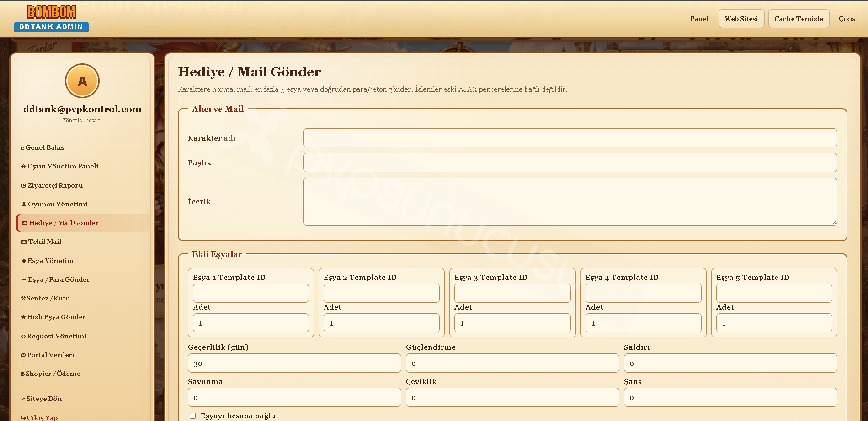
Task: Open Tekil Mail in the sidebar
Action: click(41, 242)
